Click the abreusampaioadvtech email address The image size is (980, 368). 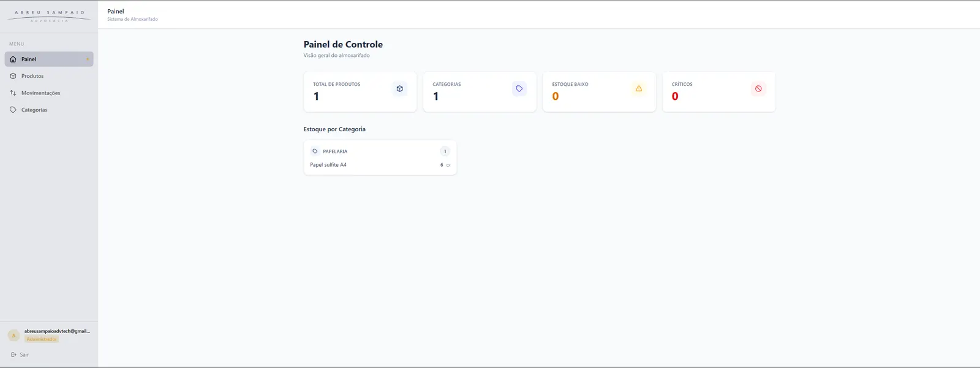click(57, 331)
